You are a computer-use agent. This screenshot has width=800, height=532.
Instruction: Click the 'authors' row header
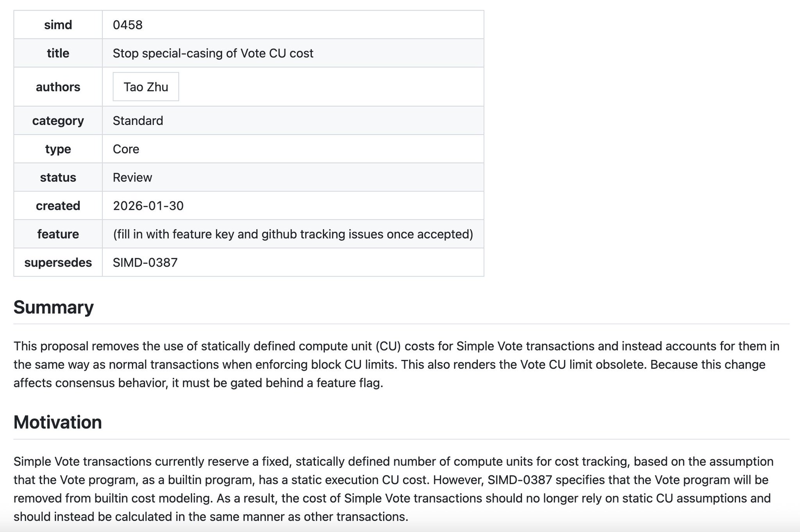click(x=58, y=87)
